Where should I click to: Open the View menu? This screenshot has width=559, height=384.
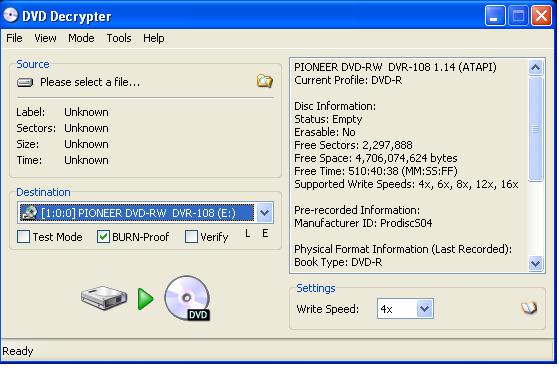pos(45,38)
